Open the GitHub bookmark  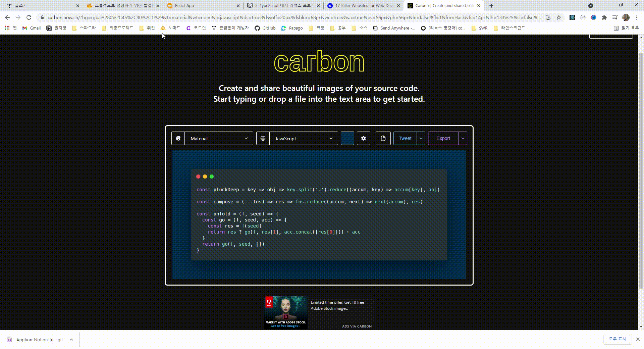(x=265, y=28)
